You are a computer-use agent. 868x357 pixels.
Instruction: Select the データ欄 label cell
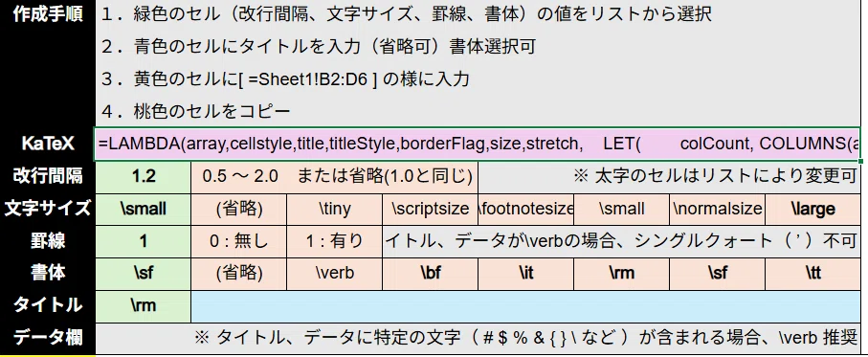48,338
